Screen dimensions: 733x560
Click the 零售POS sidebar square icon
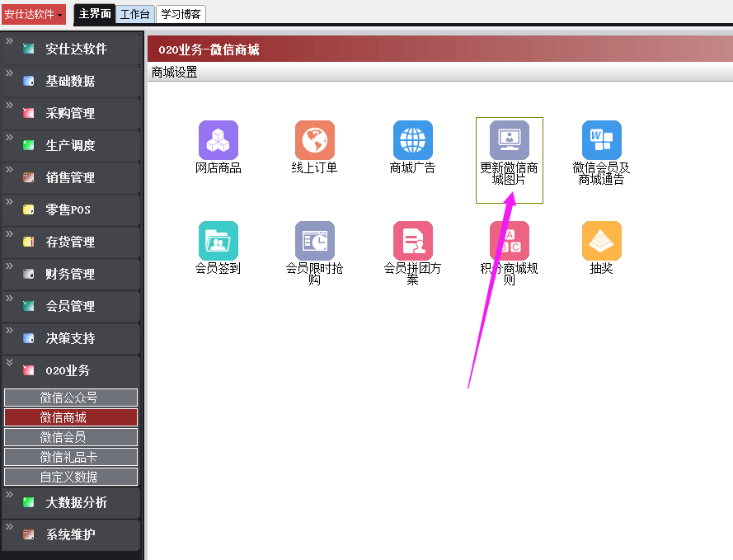tap(29, 209)
